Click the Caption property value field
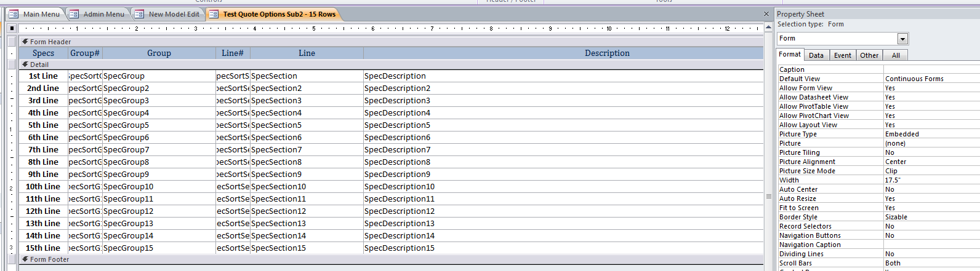Screen dimensions: 980x271 931,69
